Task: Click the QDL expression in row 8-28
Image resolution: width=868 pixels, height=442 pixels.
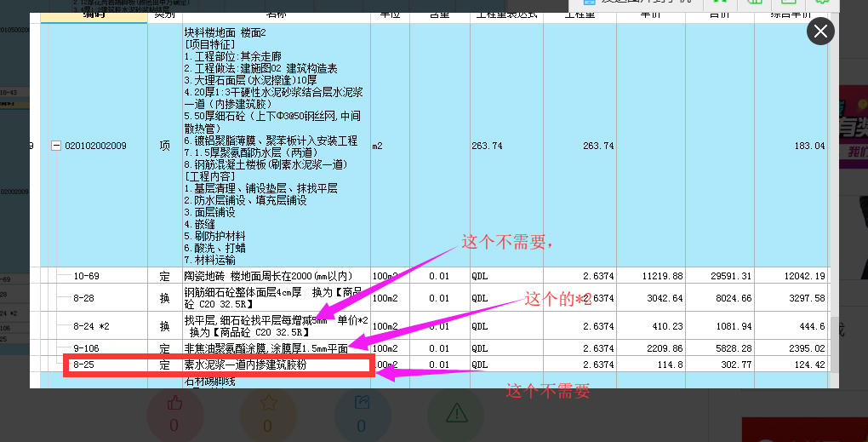Action: point(479,298)
